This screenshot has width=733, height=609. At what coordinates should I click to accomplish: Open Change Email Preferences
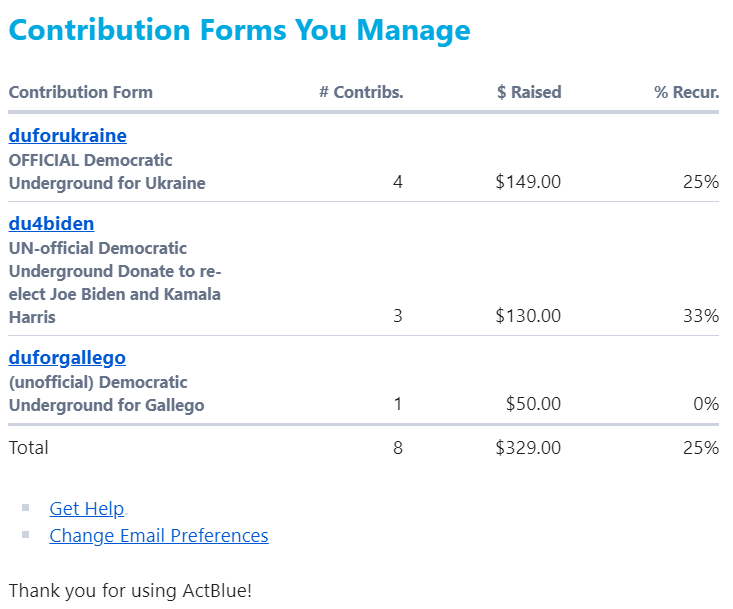159,536
